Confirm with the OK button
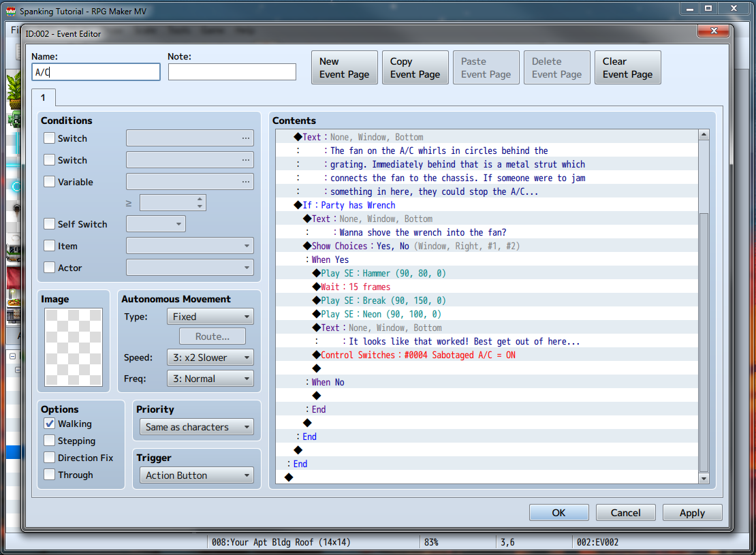The width and height of the screenshot is (756, 555). pos(558,512)
